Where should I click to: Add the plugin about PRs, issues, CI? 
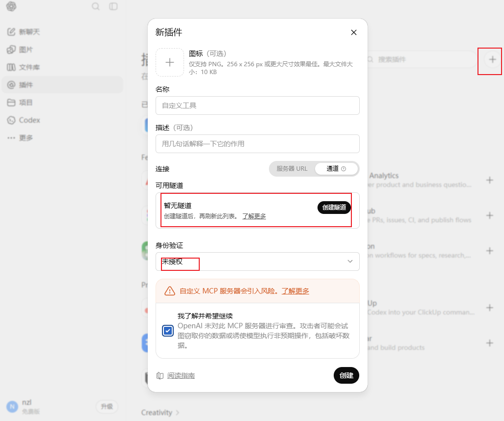tap(490, 215)
